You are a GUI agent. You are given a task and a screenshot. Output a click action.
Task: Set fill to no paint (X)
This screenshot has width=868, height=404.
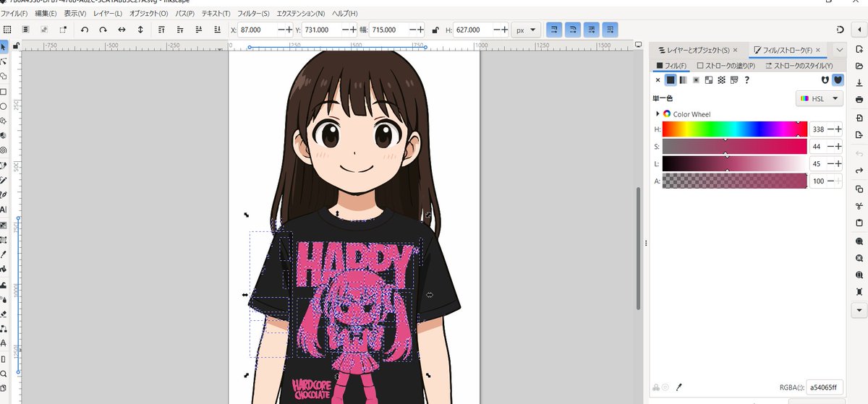658,80
